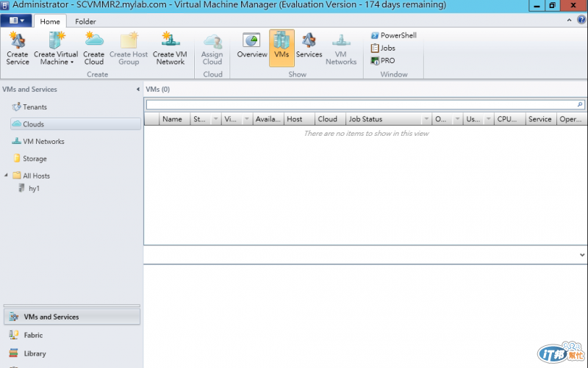
Task: Click the Create Host Group icon
Action: [x=128, y=48]
